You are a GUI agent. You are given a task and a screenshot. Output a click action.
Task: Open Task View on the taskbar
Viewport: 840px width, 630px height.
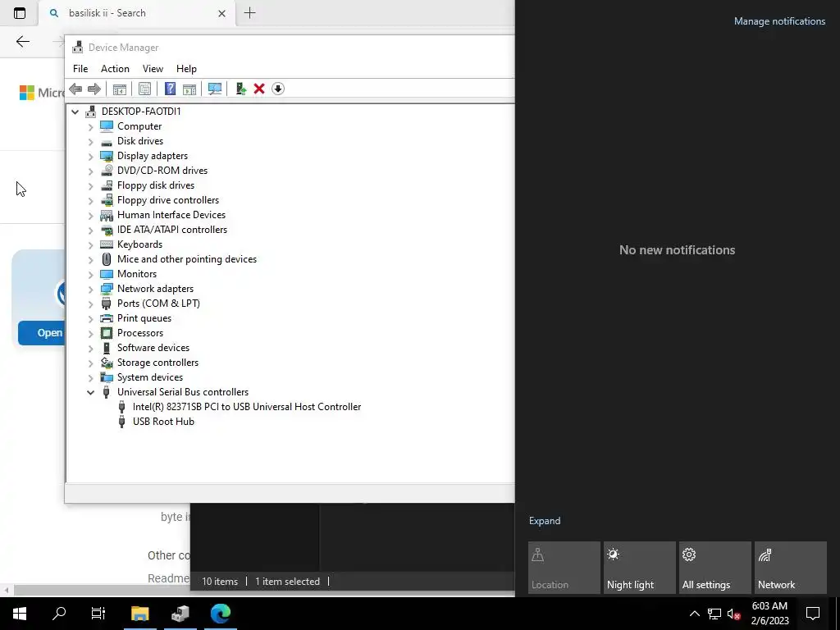(x=98, y=613)
